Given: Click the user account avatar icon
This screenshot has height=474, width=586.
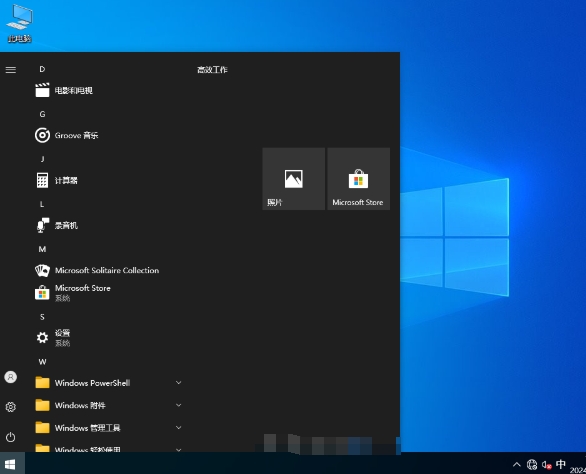Looking at the screenshot, I should tap(11, 377).
